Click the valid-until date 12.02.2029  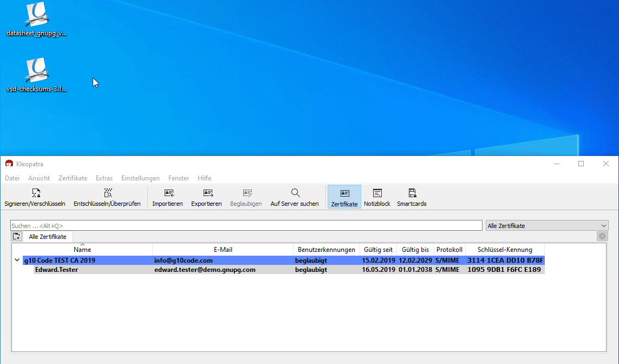(415, 260)
